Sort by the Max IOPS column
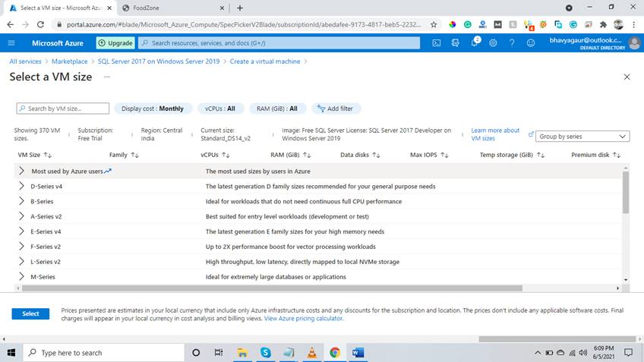 coord(429,155)
